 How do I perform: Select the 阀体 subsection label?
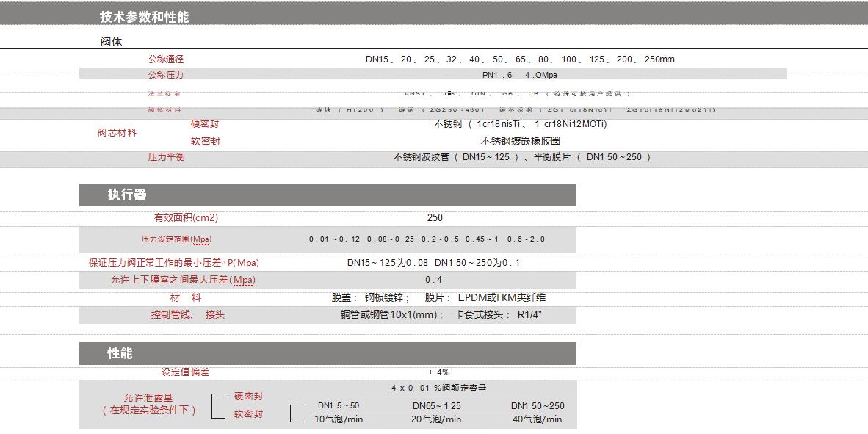pyautogui.click(x=111, y=43)
